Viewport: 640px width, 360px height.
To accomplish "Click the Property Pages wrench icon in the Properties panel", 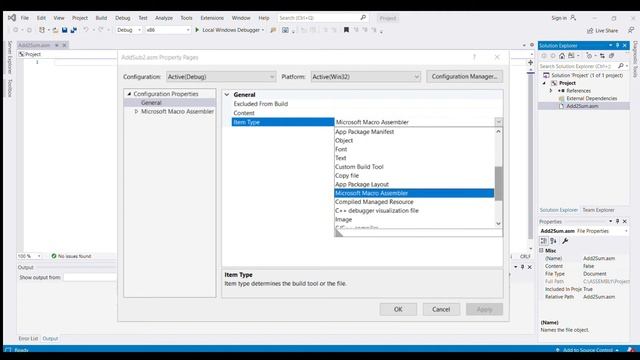I will [565, 241].
